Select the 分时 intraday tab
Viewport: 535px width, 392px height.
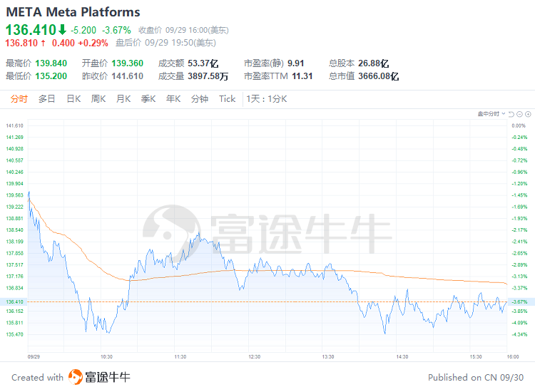(19, 99)
